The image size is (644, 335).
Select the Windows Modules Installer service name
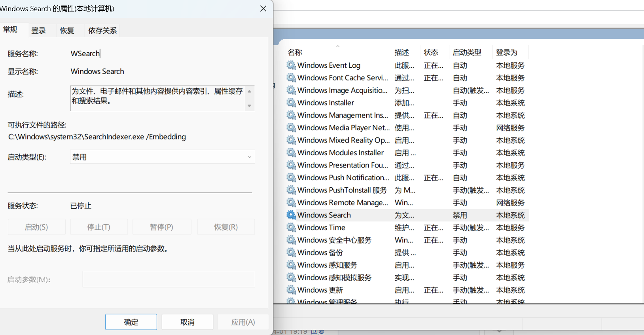[x=341, y=152]
